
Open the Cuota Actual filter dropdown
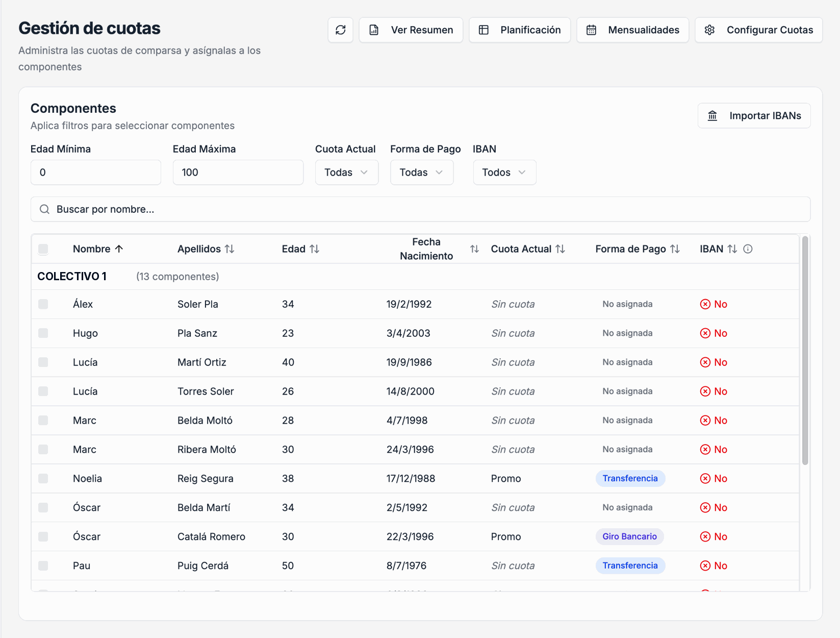347,173
